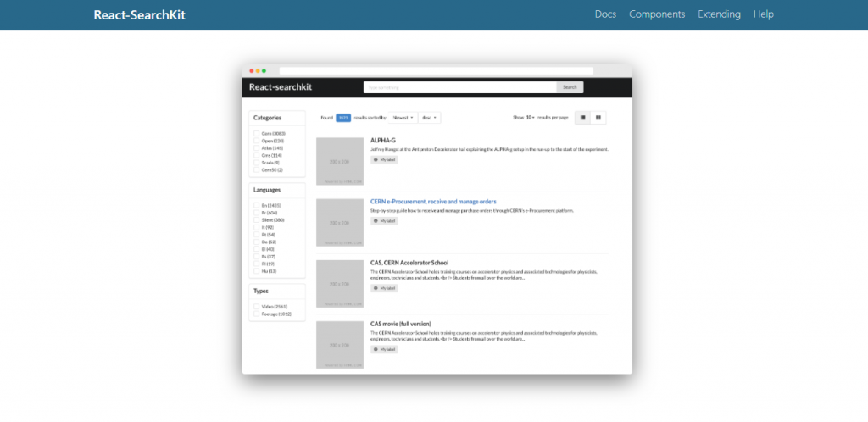Open the Extending menu item
This screenshot has width=868, height=422.
[719, 14]
